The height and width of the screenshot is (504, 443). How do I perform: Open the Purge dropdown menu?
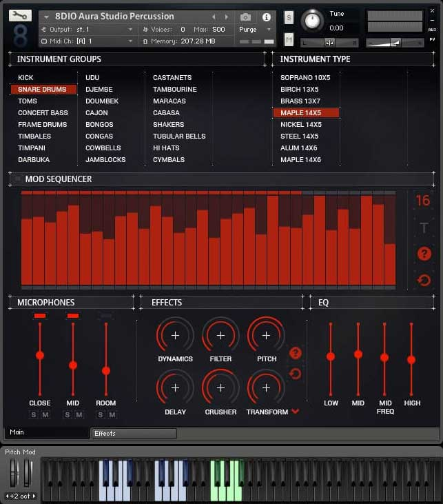[x=269, y=29]
